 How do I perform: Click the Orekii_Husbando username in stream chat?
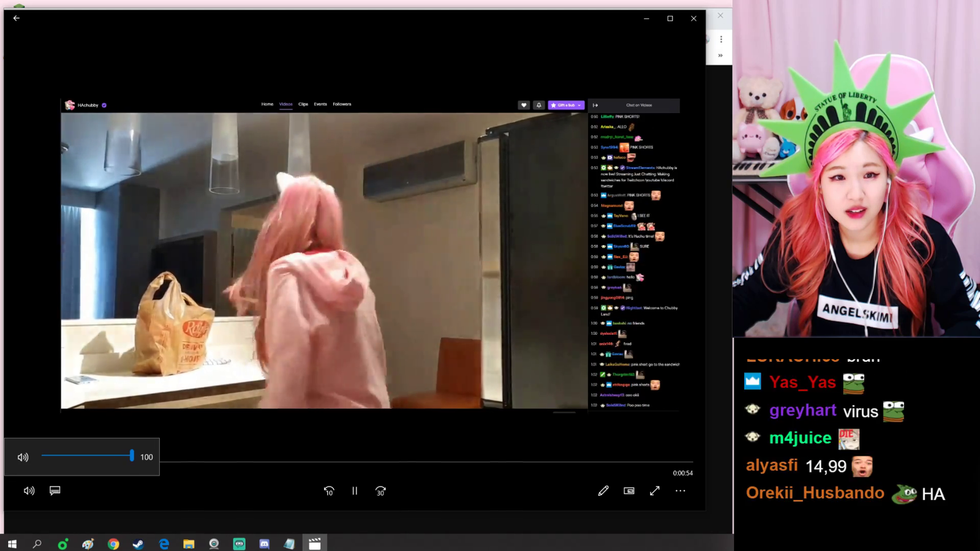click(x=815, y=493)
